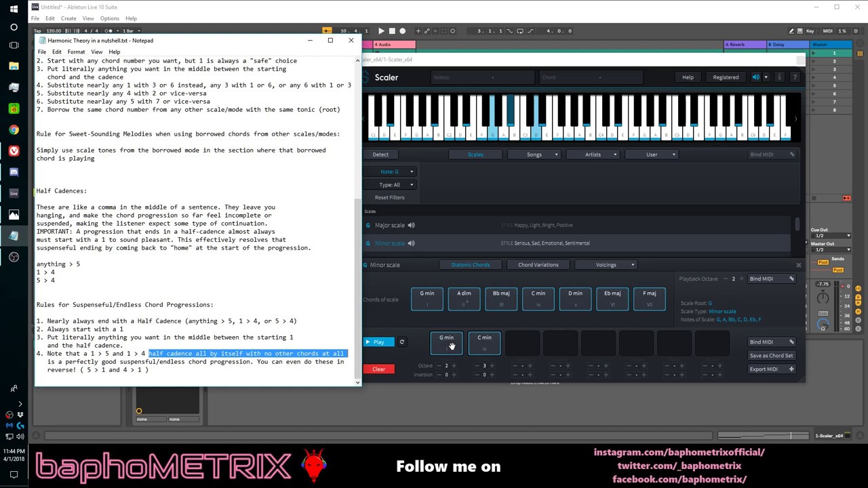Open Notepad View menu
Viewport: 868px width, 488px height.
pos(97,52)
